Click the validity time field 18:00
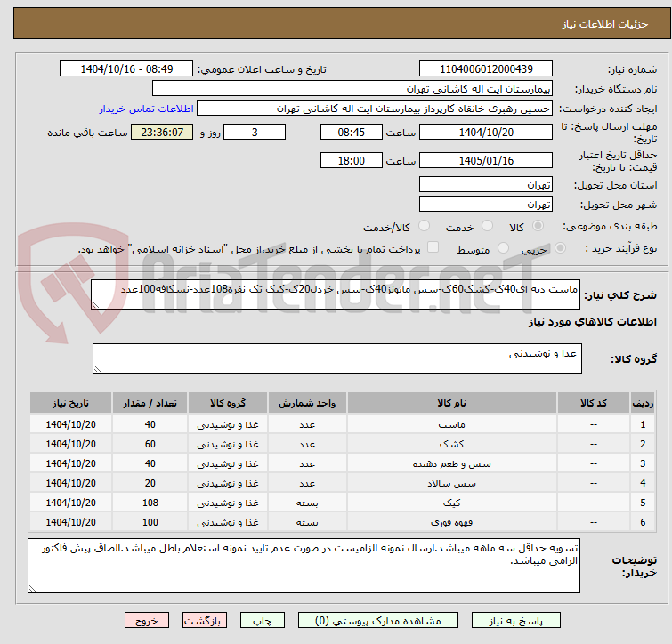 tap(351, 161)
